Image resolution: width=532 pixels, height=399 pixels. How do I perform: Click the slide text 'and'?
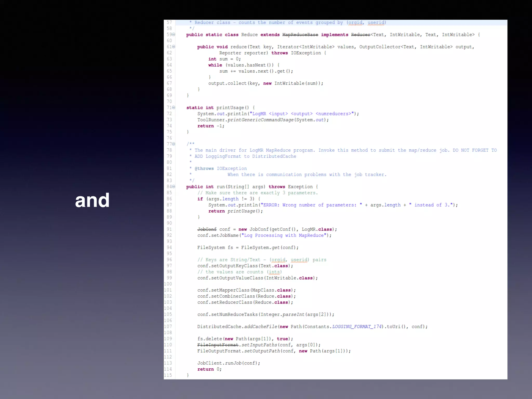point(92,200)
